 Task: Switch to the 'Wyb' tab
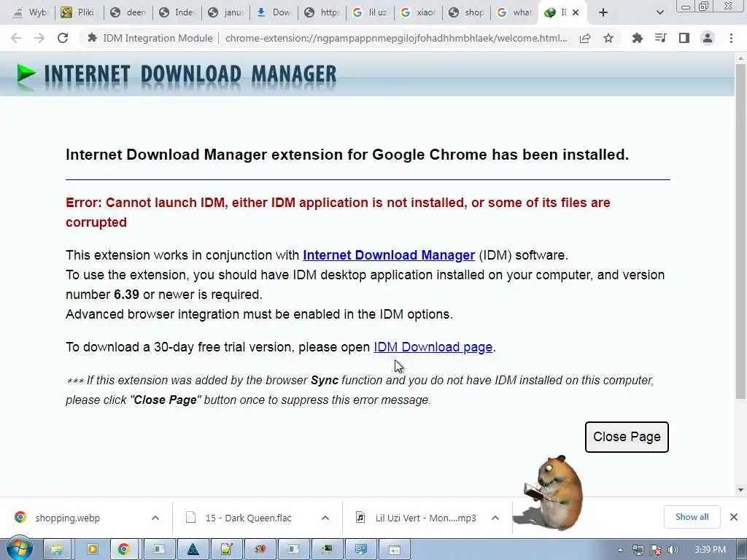[31, 13]
